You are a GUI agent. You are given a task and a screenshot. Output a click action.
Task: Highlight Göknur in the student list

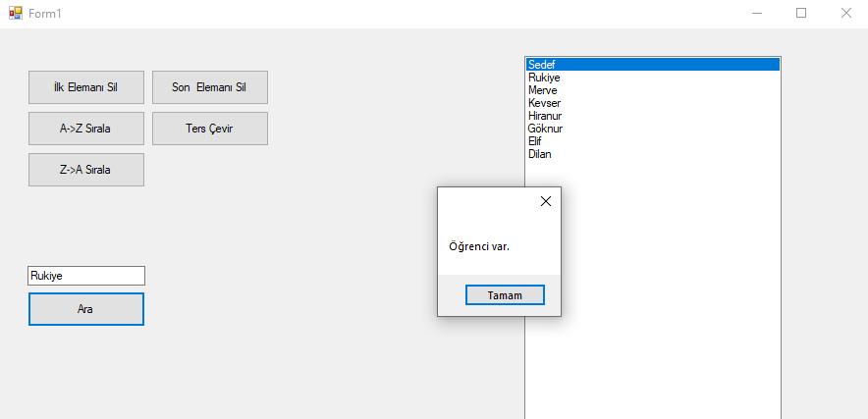(x=545, y=129)
